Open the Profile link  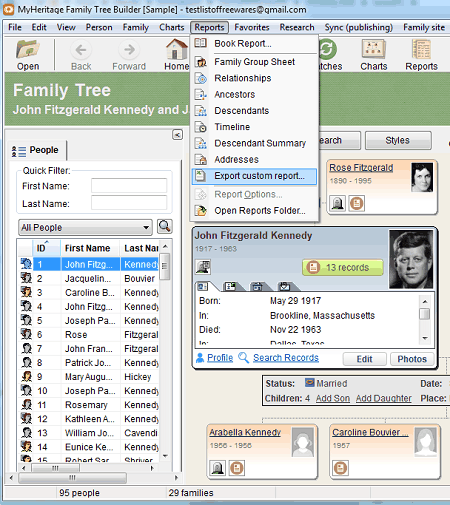click(220, 358)
